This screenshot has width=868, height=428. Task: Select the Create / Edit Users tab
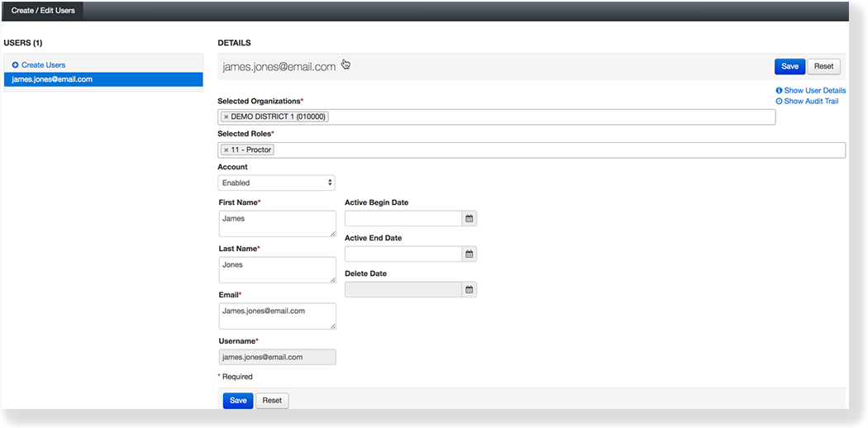tap(43, 11)
